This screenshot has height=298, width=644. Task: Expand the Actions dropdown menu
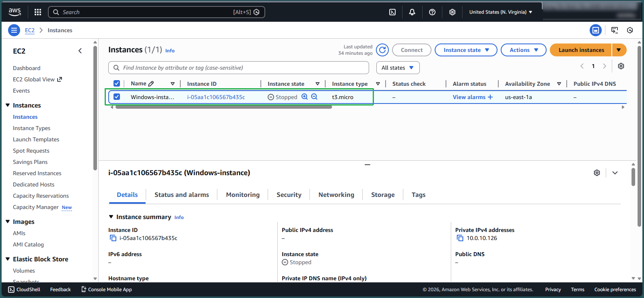pos(523,50)
